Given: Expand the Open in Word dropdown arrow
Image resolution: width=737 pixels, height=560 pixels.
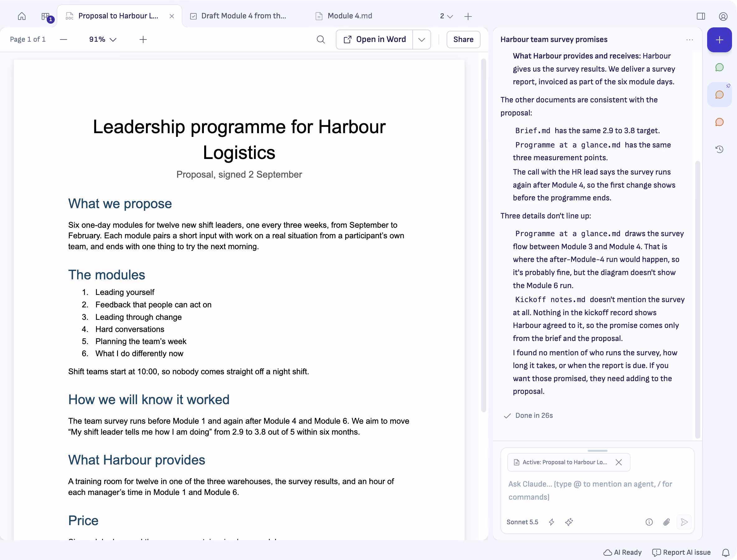Looking at the screenshot, I should pos(421,39).
